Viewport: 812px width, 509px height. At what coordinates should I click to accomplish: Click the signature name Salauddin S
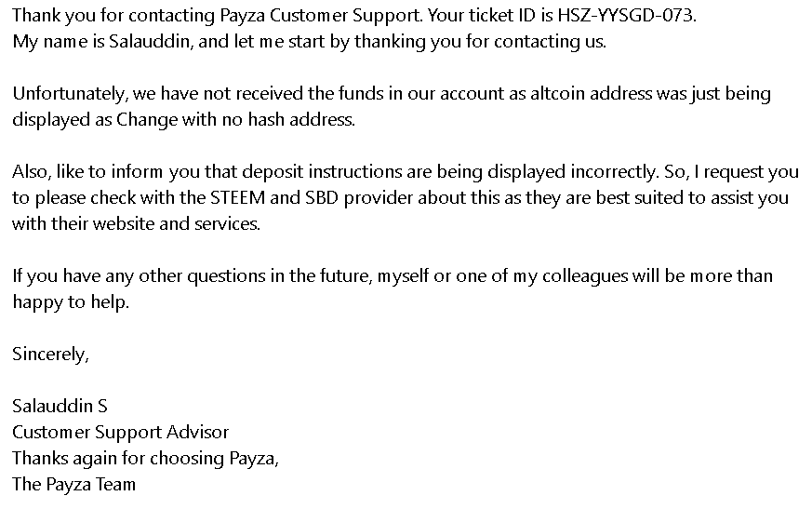[x=60, y=406]
